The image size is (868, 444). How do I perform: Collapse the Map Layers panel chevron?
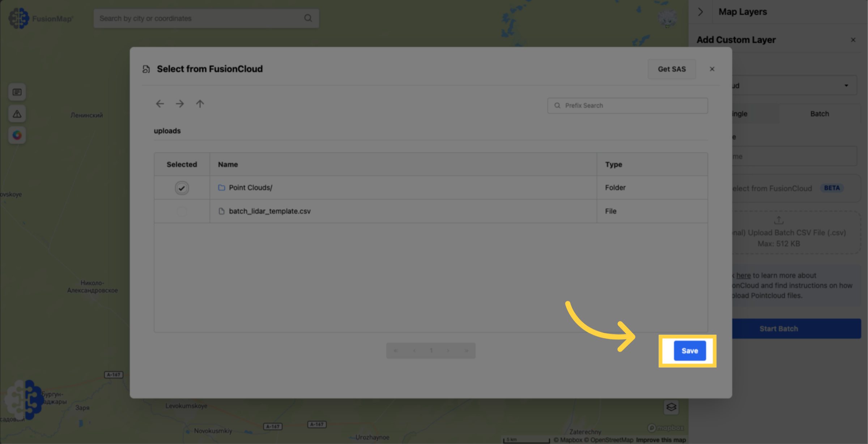(701, 12)
